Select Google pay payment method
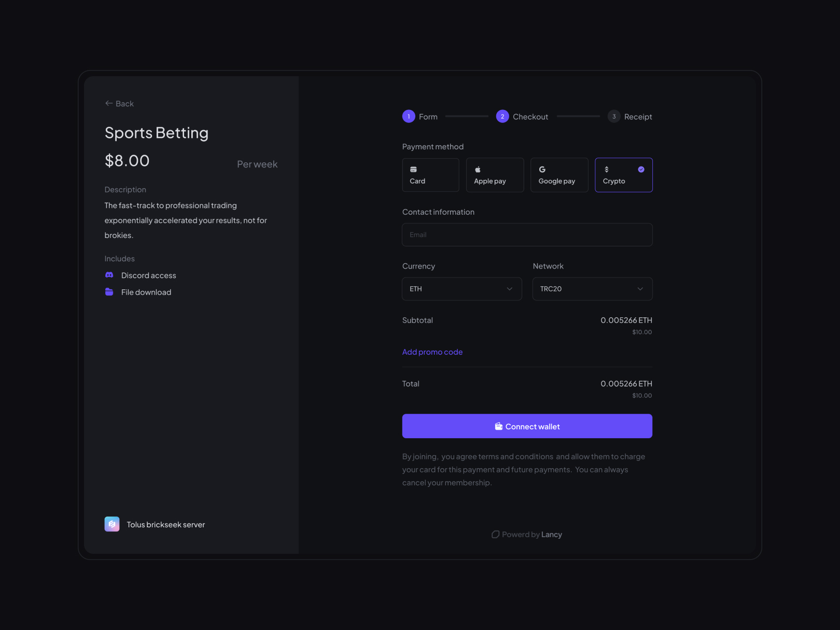 [559, 175]
